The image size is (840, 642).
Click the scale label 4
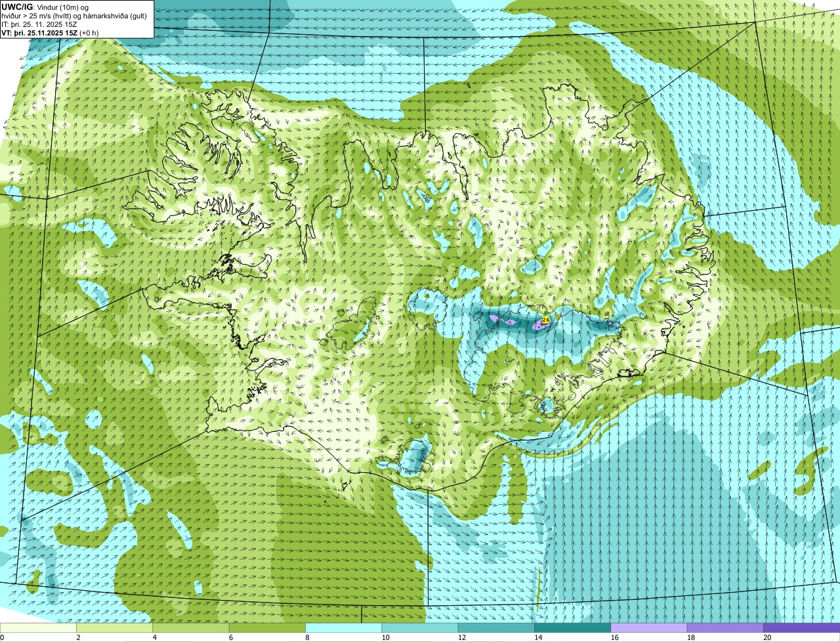(x=154, y=637)
